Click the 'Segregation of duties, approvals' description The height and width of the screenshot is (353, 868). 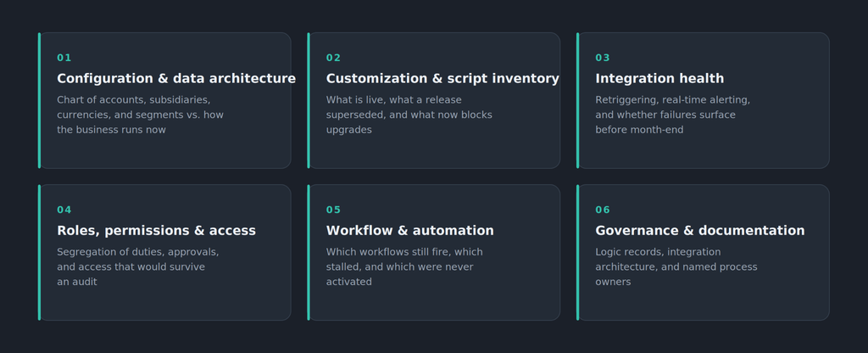point(138,266)
